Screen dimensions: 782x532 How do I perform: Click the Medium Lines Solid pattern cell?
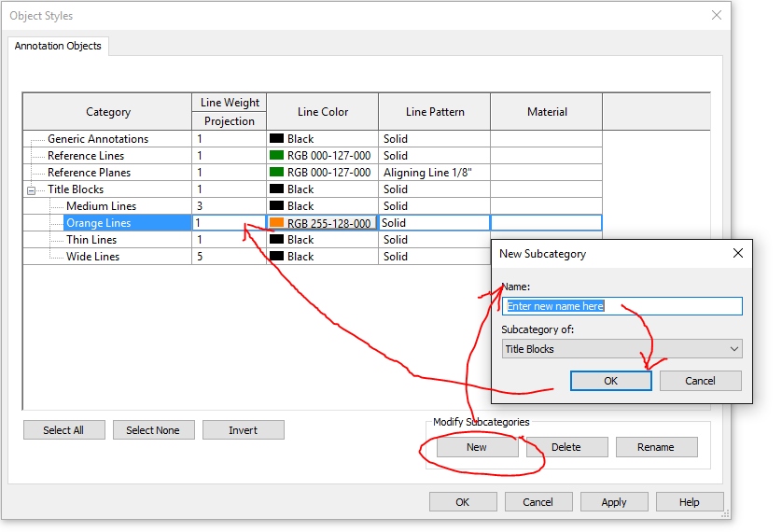tap(434, 206)
